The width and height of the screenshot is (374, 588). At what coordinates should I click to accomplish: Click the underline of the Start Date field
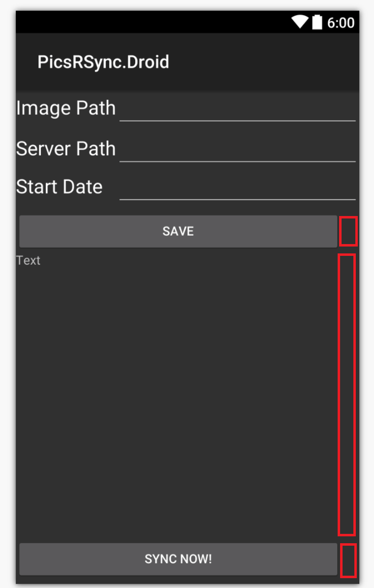[237, 199]
